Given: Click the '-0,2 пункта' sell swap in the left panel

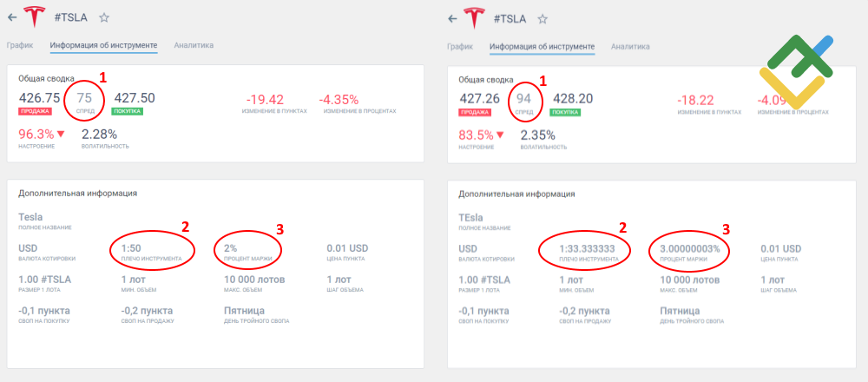Looking at the screenshot, I should pyautogui.click(x=147, y=311).
